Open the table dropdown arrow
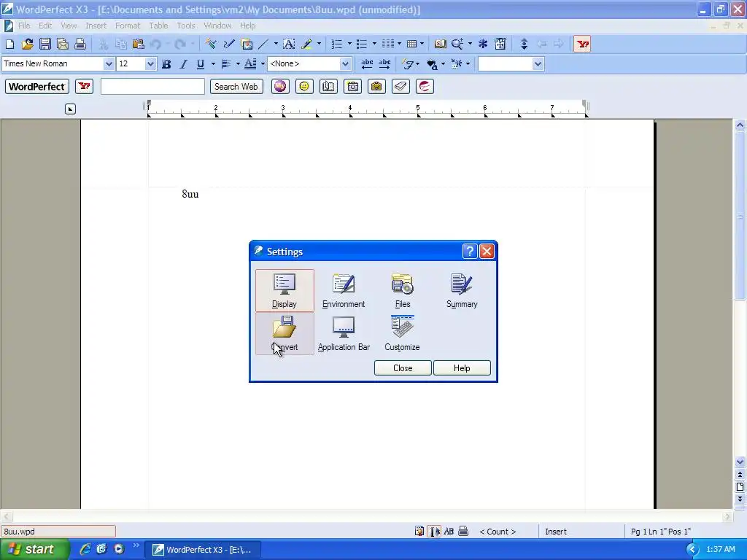 click(422, 44)
